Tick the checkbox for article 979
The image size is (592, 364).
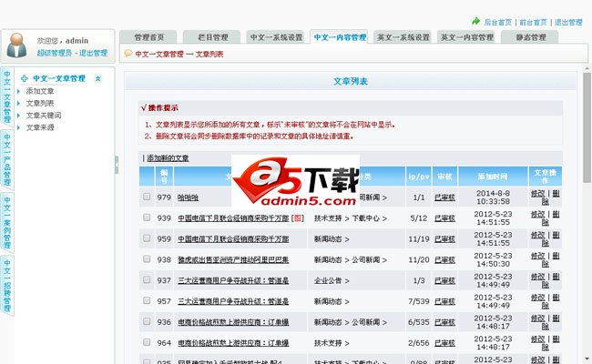tap(147, 197)
